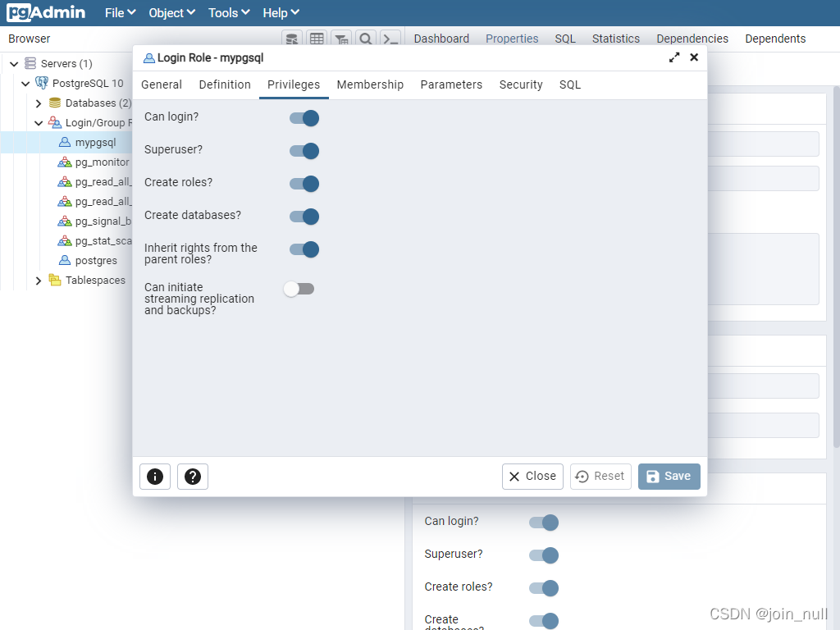This screenshot has height=630, width=840.
Task: Click the info icon button in dialog footer
Action: click(155, 477)
